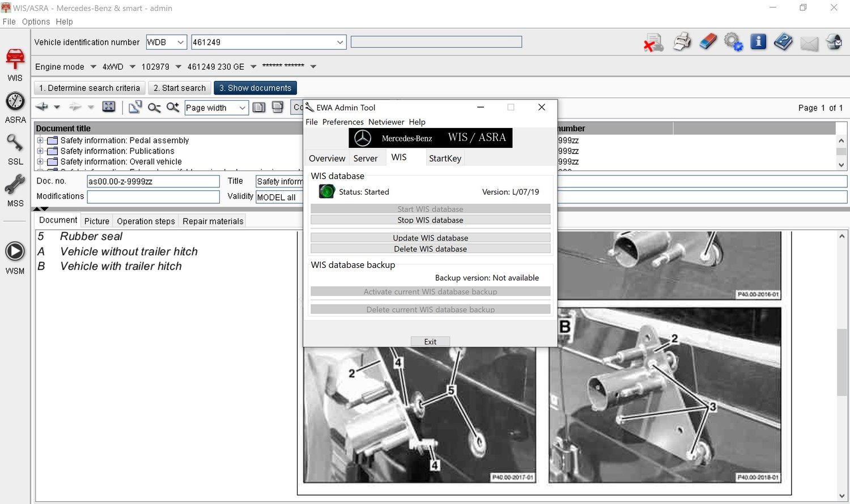Open the WIS module in sidebar

pos(15,59)
